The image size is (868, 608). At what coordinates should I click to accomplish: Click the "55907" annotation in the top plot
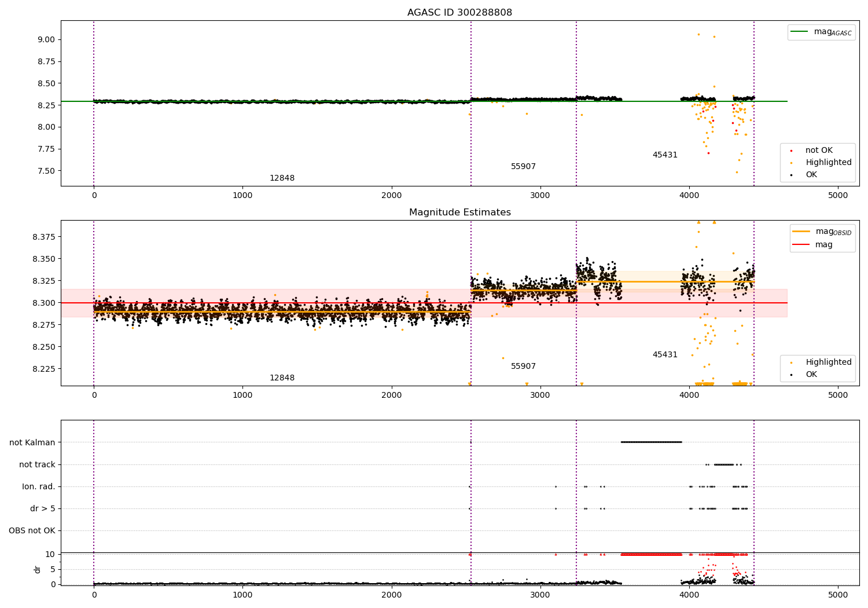pyautogui.click(x=523, y=167)
